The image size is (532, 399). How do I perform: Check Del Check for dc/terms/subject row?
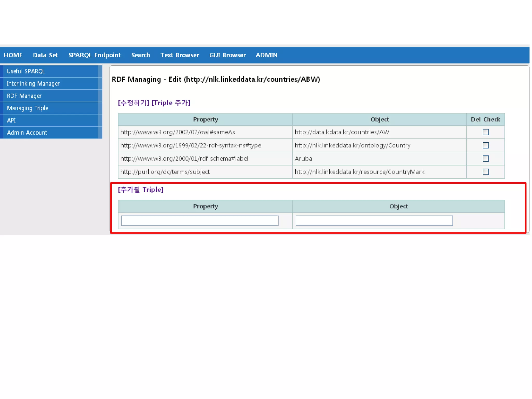pyautogui.click(x=486, y=172)
